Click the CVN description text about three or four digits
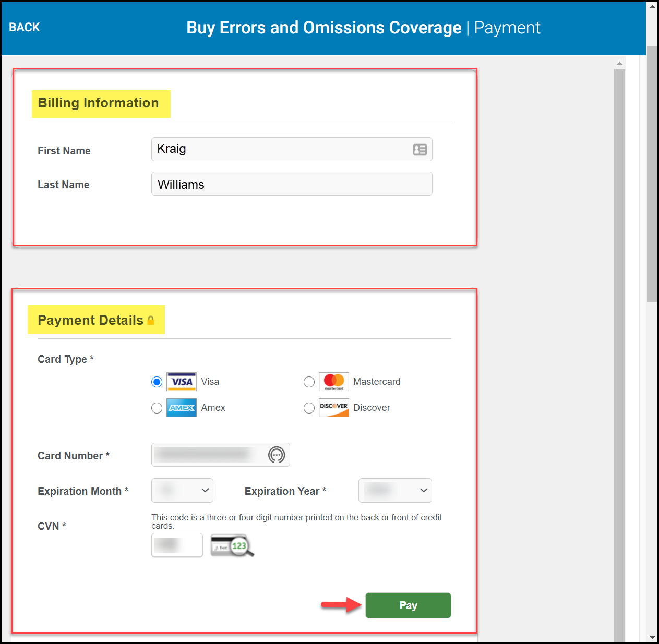659x644 pixels. [296, 521]
